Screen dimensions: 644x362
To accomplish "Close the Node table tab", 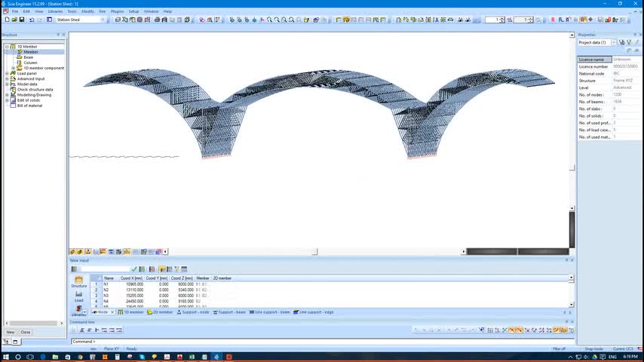I will tap(112, 312).
